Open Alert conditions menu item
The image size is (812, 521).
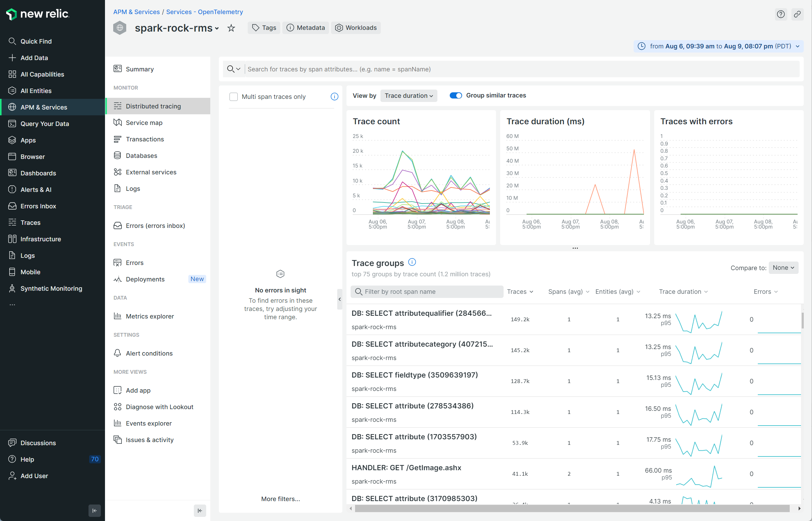click(158, 353)
